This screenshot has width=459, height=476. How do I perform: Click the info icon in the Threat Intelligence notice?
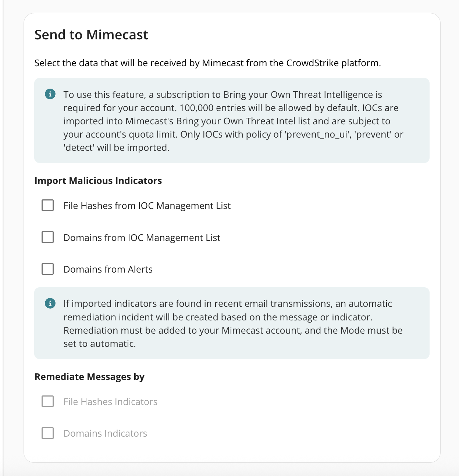(50, 94)
